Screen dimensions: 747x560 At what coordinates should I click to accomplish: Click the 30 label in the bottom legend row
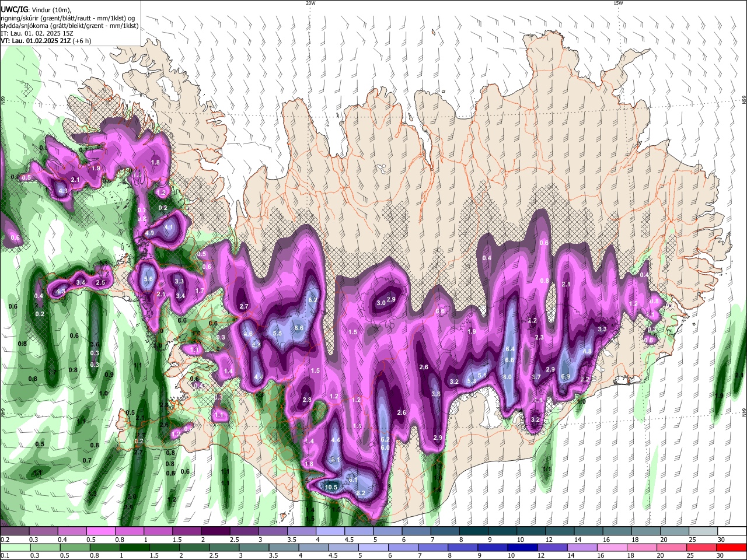(720, 555)
